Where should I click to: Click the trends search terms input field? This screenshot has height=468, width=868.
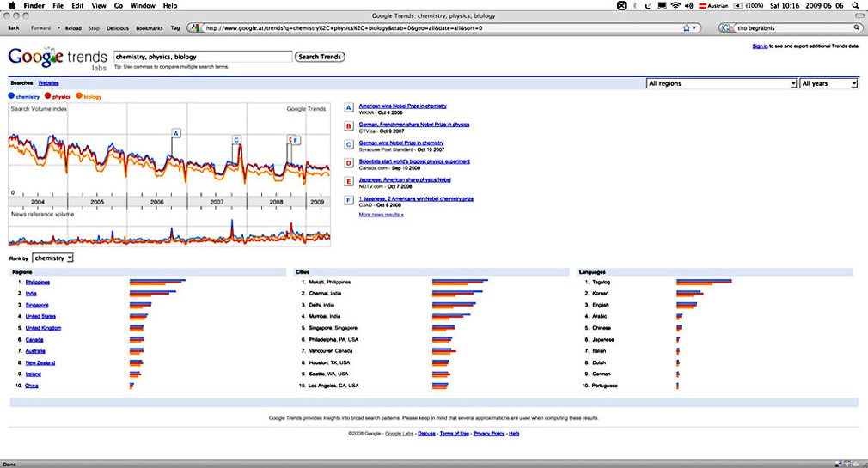pos(203,57)
